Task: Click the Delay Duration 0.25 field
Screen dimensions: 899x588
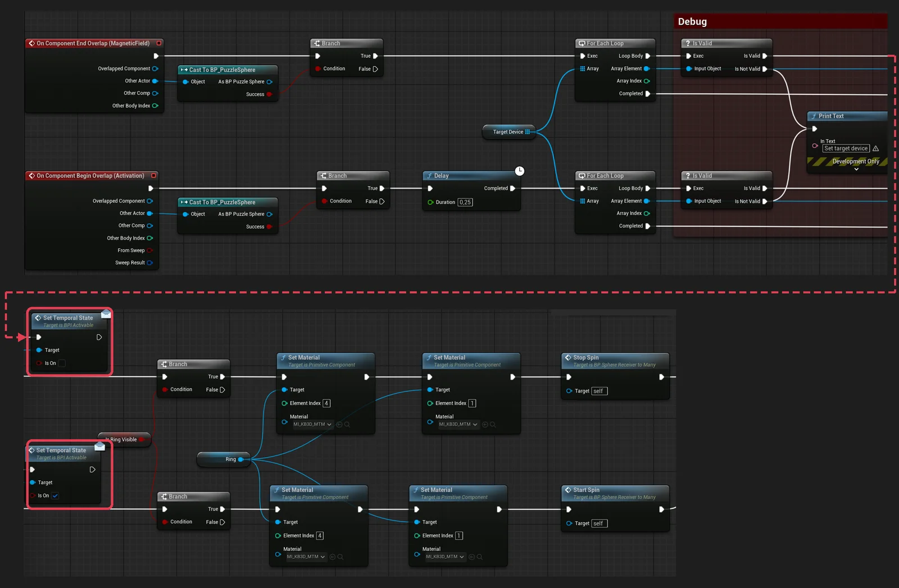Action: [x=465, y=202]
